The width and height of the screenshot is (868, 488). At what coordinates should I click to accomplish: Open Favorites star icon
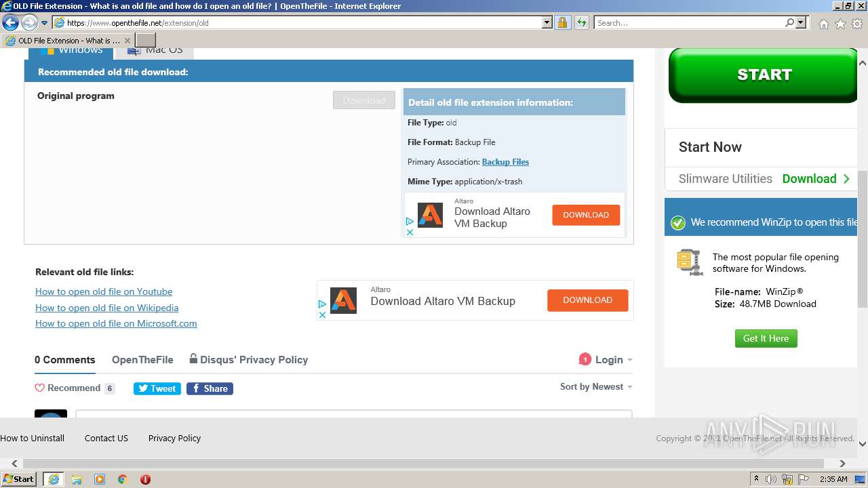(x=840, y=24)
